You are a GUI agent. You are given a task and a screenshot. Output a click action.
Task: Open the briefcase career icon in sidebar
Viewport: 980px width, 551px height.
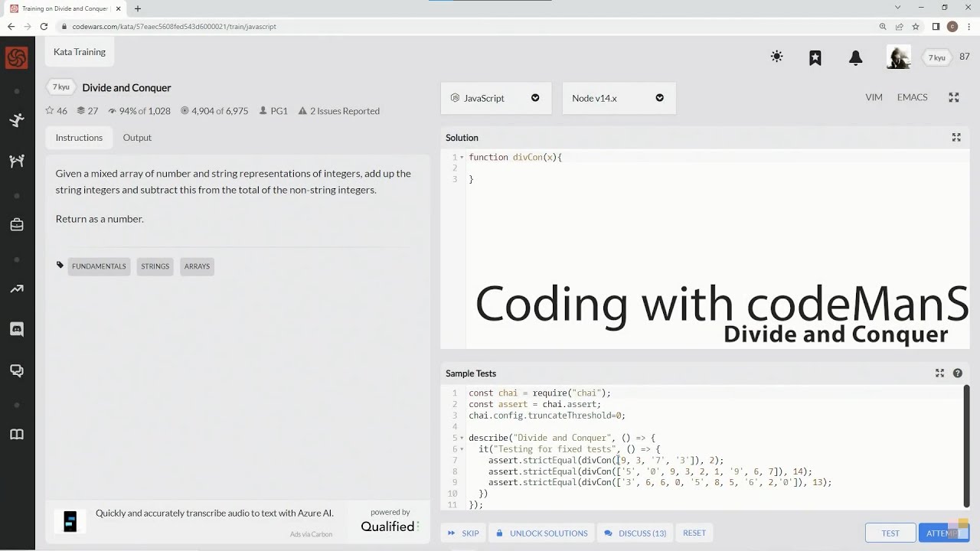point(16,224)
